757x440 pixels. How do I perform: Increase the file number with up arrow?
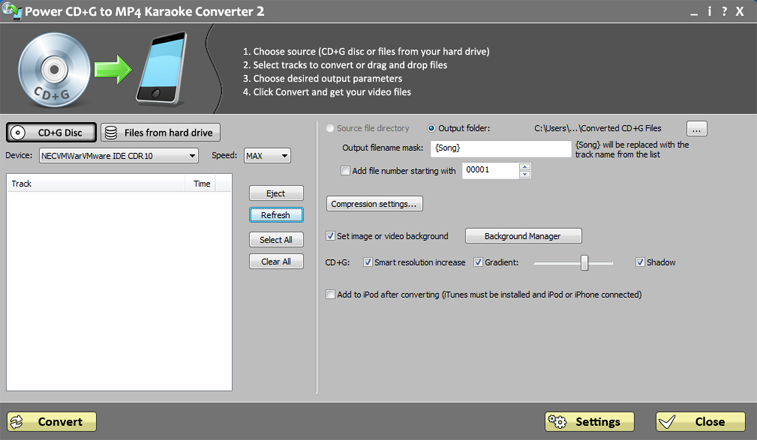(x=525, y=167)
